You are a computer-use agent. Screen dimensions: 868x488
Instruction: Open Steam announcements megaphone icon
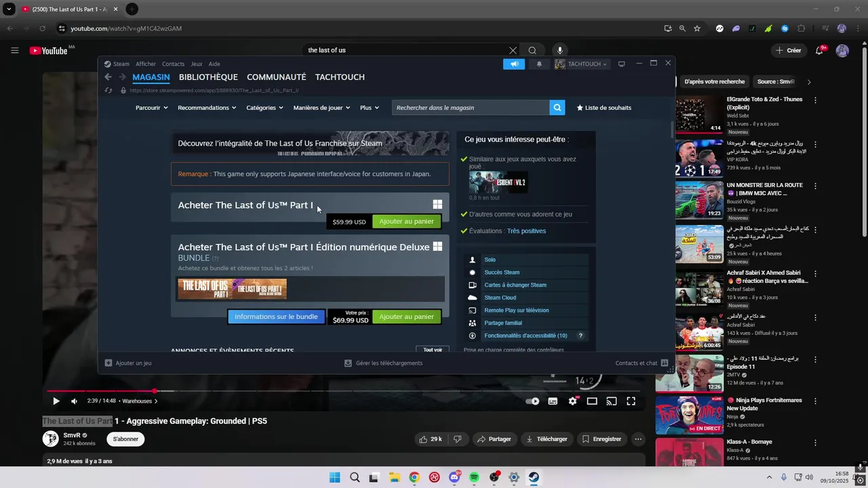[514, 64]
